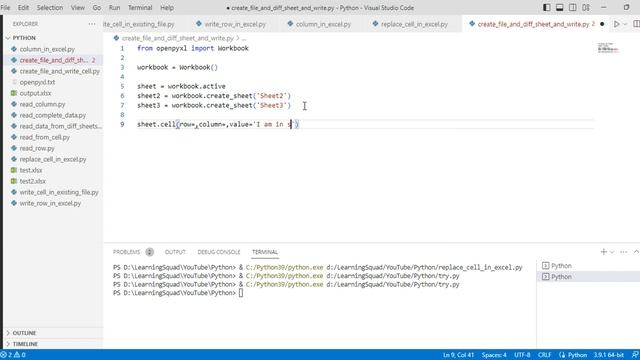Open read_row.py file
This screenshot has height=360, width=640.
(x=37, y=148)
